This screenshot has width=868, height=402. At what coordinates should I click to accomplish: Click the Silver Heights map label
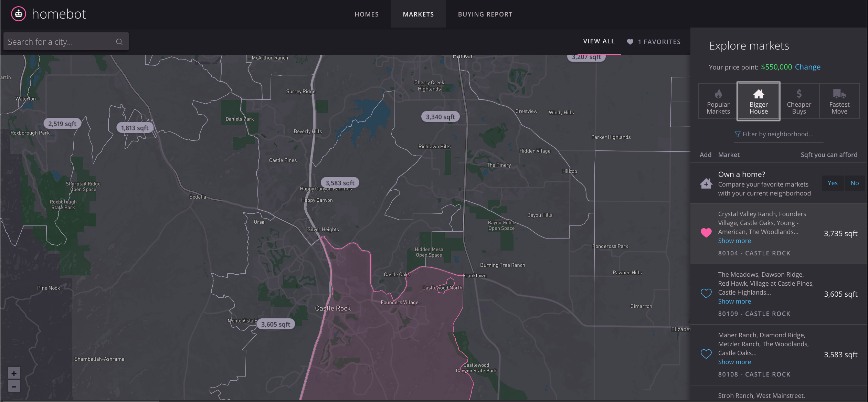[x=323, y=229]
